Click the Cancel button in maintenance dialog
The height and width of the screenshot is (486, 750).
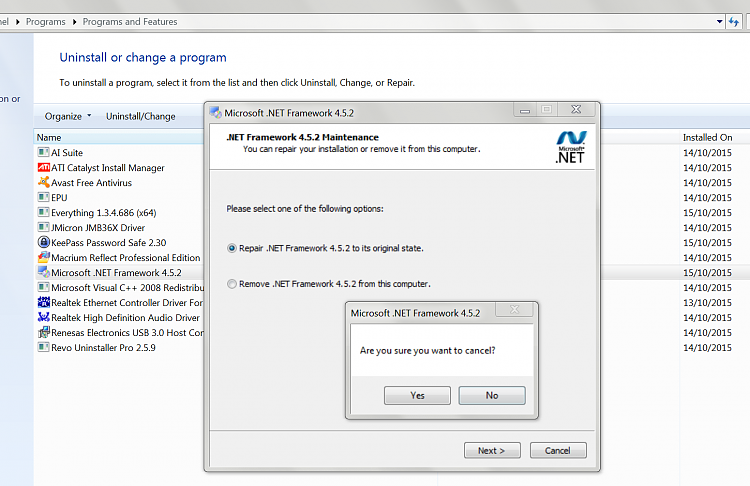point(558,450)
